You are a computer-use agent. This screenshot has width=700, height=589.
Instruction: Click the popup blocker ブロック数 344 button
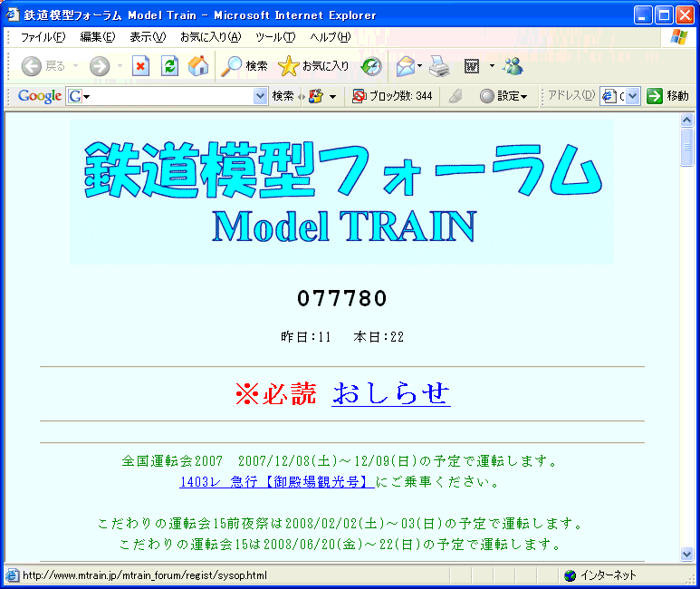pos(392,96)
